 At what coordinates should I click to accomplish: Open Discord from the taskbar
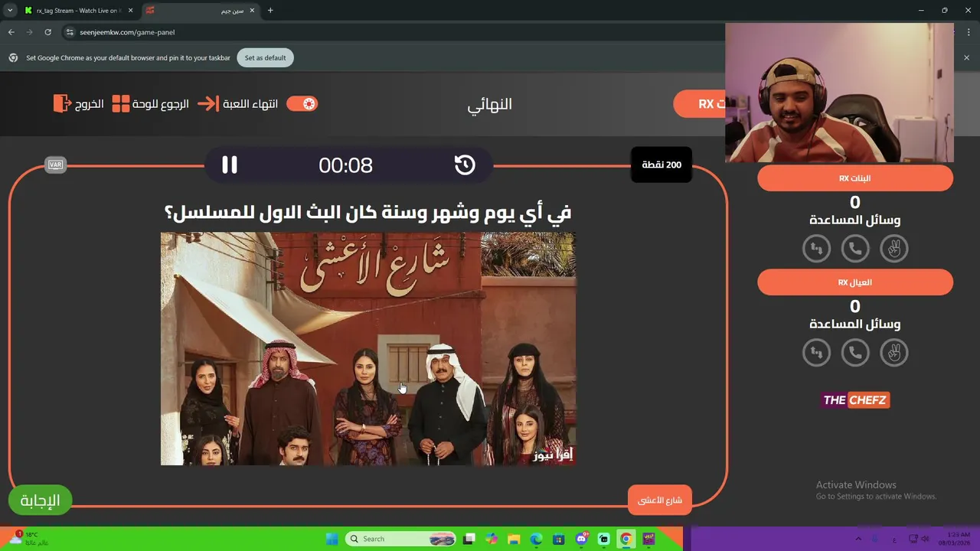(582, 539)
